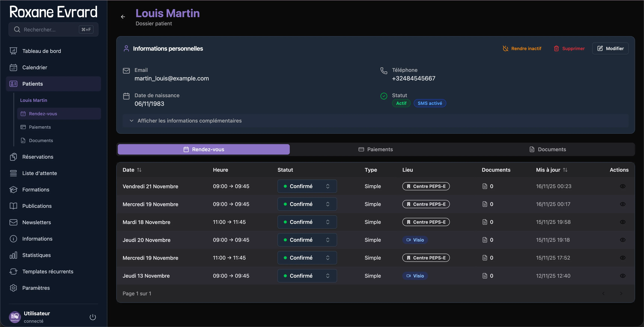Toggle visibility eye on Vendredi 21 Novembre row

[623, 186]
